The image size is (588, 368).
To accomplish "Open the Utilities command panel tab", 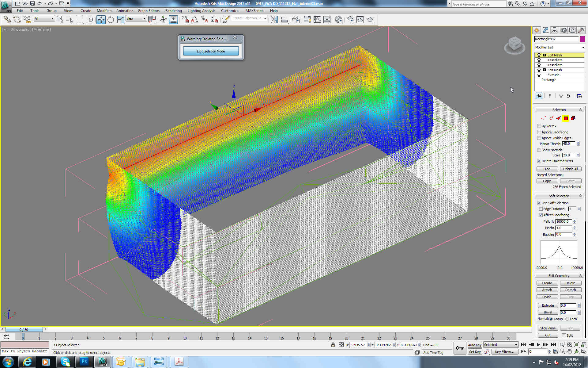I will tap(581, 30).
